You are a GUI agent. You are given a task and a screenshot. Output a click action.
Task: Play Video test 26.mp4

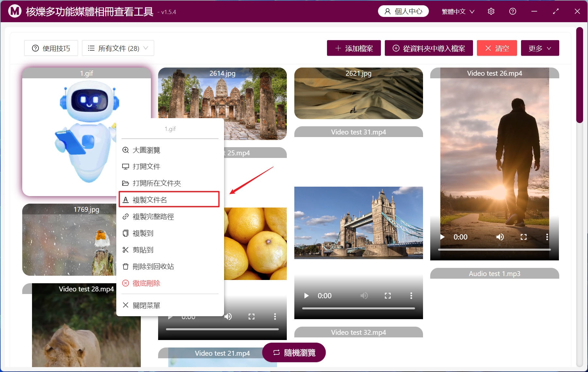(442, 237)
